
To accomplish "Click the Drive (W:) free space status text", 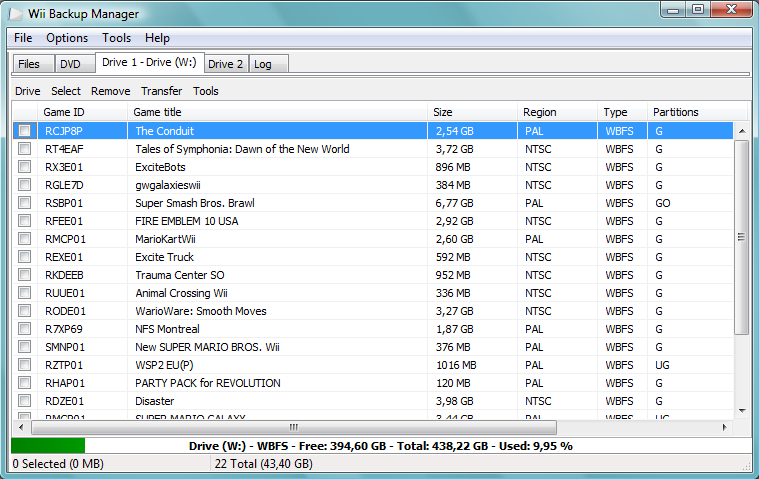I will (x=380, y=446).
